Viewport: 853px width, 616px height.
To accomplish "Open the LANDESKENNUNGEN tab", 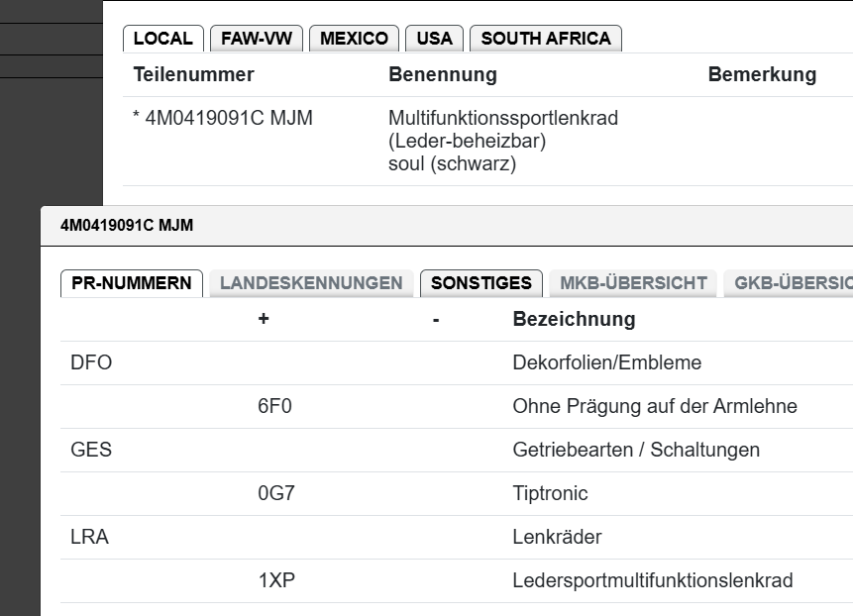I will tap(311, 283).
